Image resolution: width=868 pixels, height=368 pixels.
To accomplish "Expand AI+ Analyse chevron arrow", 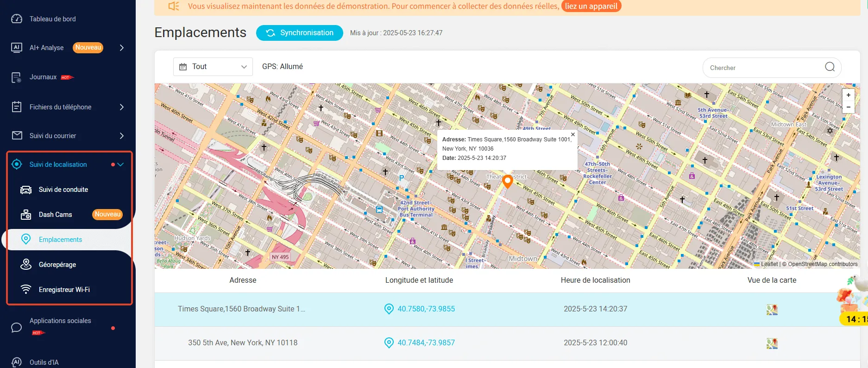I will point(122,48).
